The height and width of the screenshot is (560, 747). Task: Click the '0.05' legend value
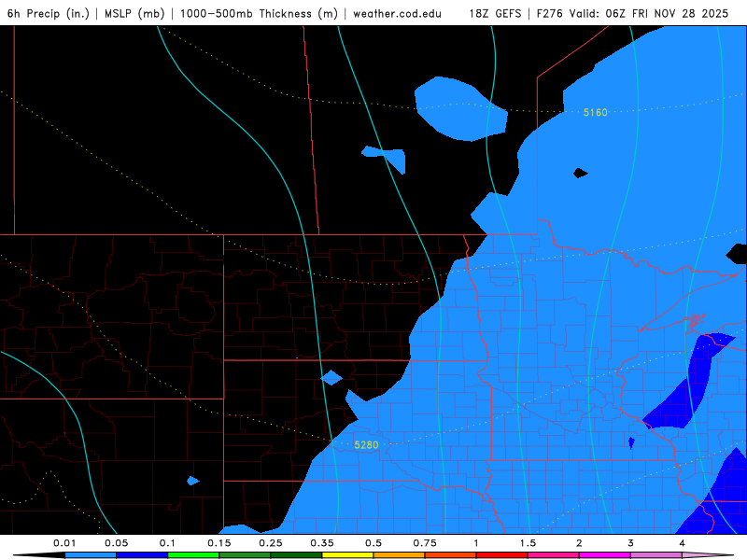click(x=116, y=543)
